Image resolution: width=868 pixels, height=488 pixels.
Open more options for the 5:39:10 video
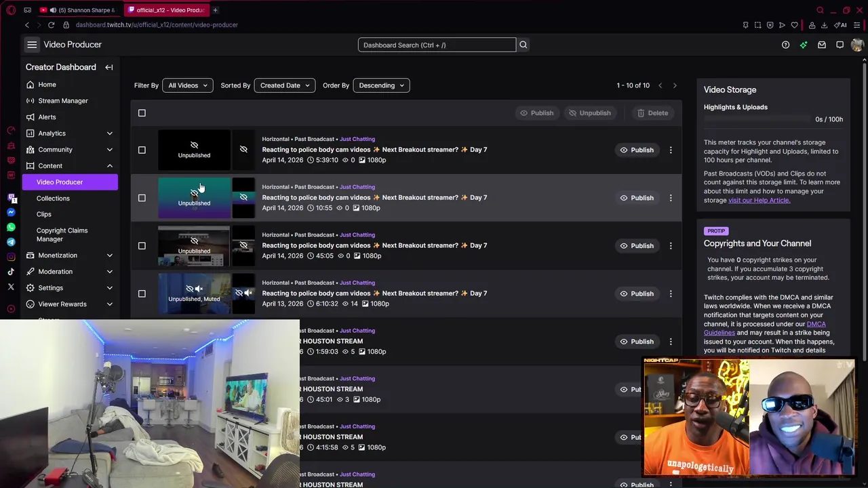671,150
